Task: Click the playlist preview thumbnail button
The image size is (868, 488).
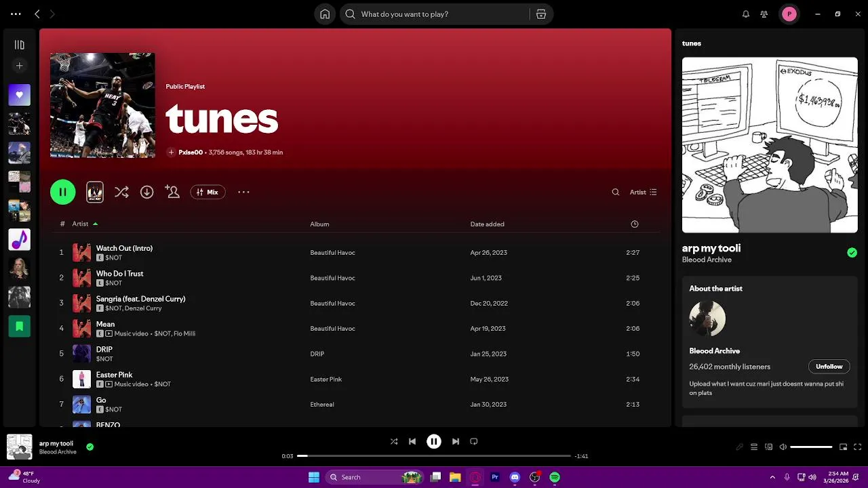Action: click(x=95, y=192)
